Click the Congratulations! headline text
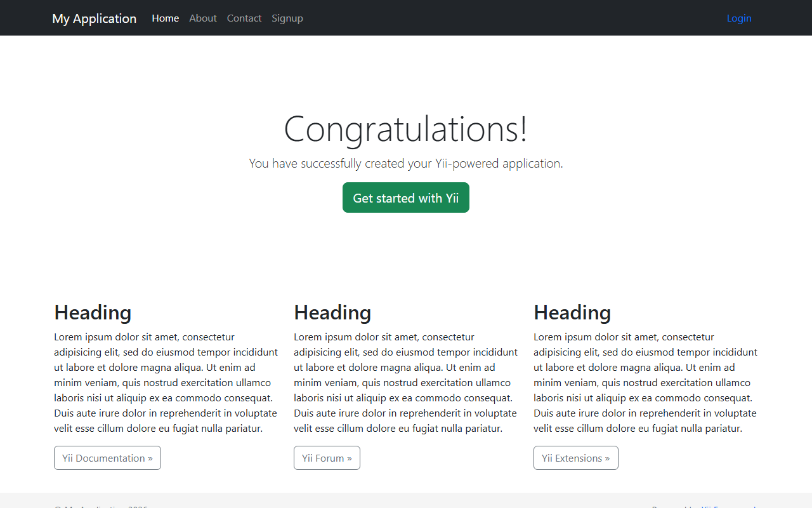Viewport: 812px width, 508px height. coord(406,128)
